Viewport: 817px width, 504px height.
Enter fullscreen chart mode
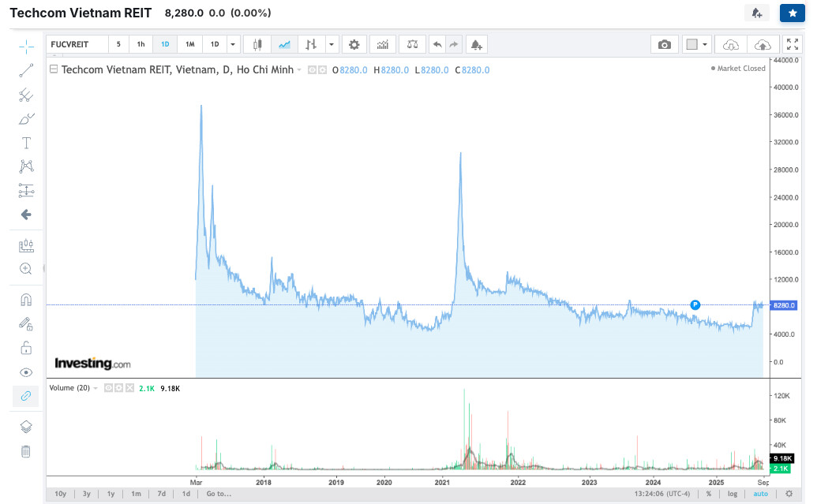pyautogui.click(x=793, y=44)
